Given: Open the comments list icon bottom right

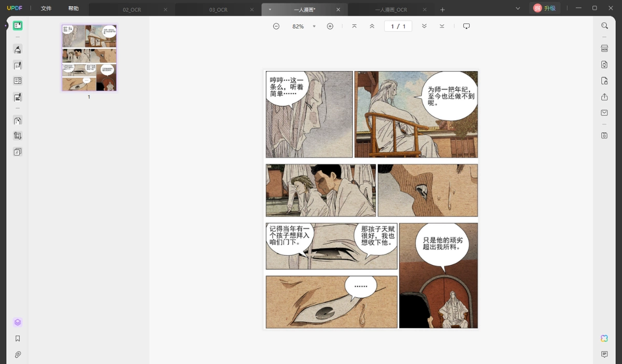Looking at the screenshot, I should 604,354.
